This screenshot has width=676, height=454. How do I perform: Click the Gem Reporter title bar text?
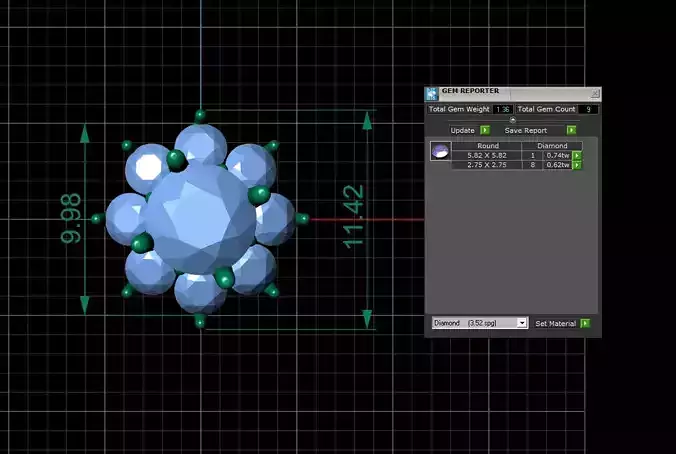click(x=470, y=91)
